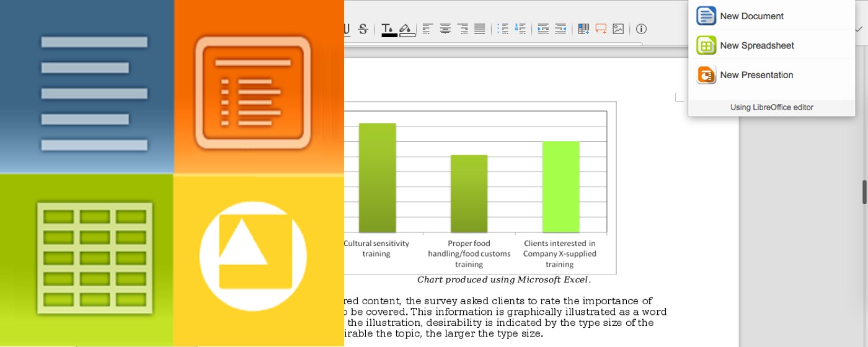Image resolution: width=868 pixels, height=347 pixels.
Task: Click the green spreadsheet icon in menu
Action: pos(706,45)
